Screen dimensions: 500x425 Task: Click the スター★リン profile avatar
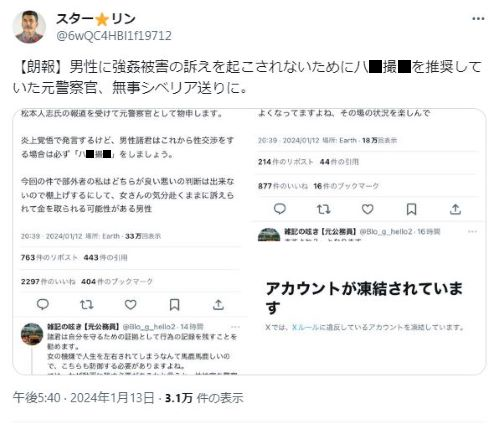point(29,27)
